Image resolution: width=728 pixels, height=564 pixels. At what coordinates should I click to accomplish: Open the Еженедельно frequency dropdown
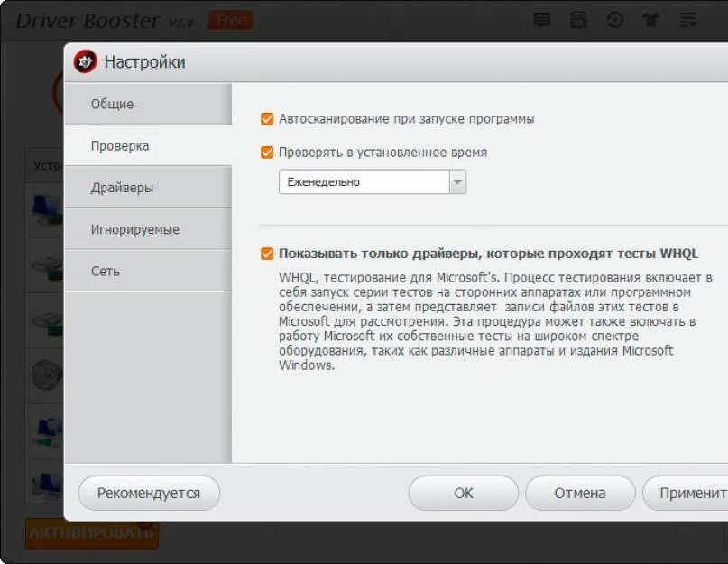373,181
